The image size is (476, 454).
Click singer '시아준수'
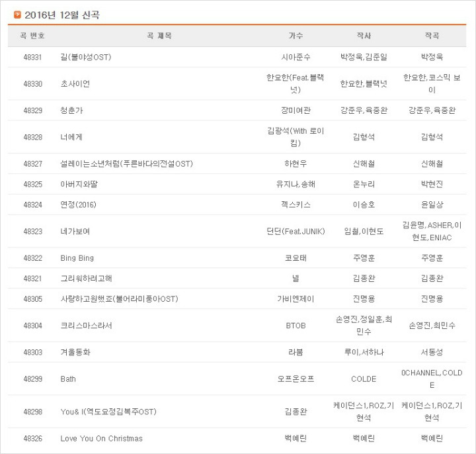(296, 57)
